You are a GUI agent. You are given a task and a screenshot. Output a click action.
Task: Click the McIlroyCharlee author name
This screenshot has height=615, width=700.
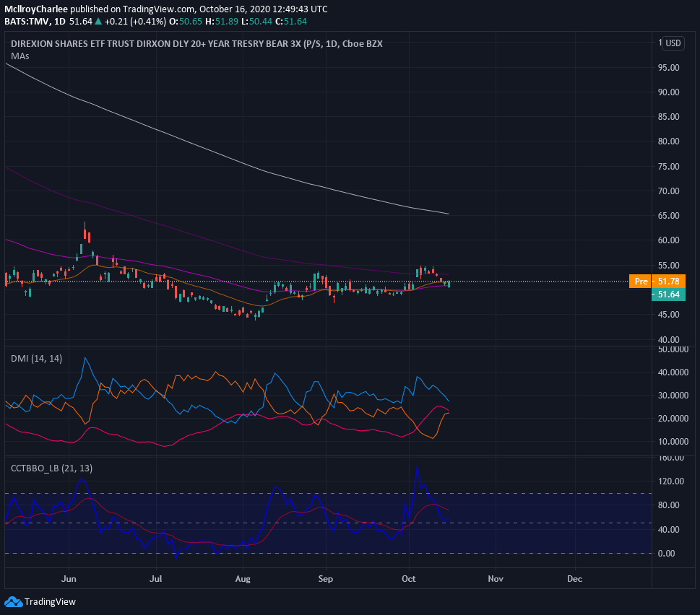pos(36,9)
